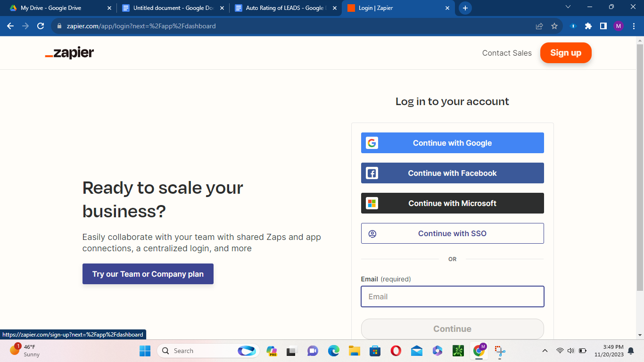
Task: Click the battery status icon
Action: pyautogui.click(x=583, y=351)
